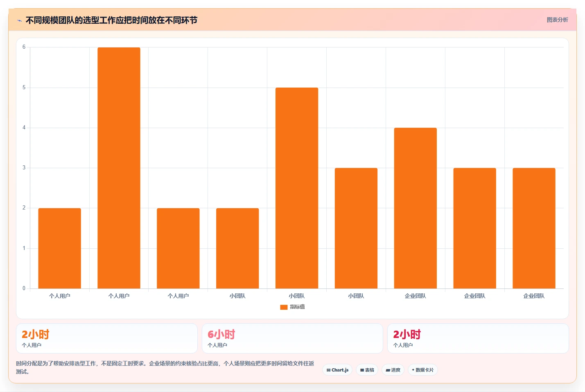Click the 指标值 legend label text

point(297,307)
